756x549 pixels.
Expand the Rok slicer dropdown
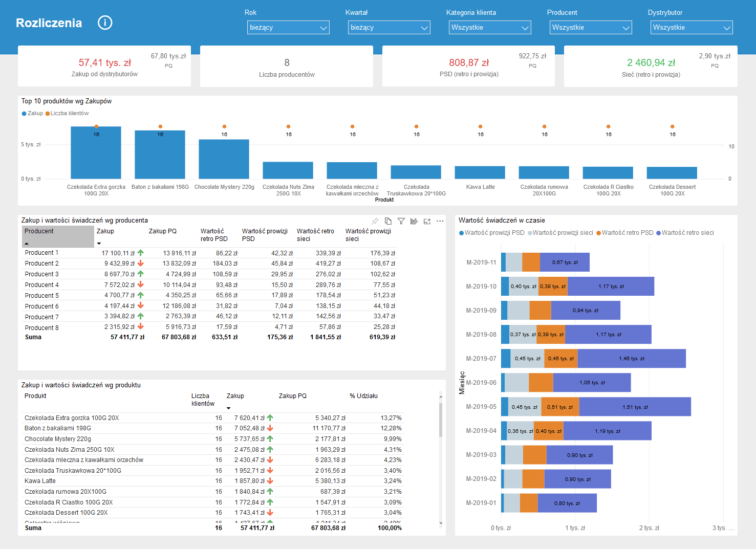point(288,28)
